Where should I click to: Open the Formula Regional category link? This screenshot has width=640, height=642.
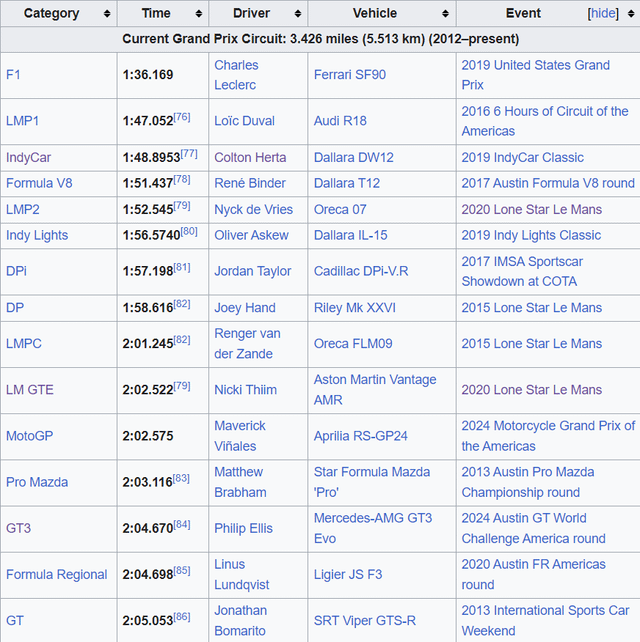click(57, 575)
